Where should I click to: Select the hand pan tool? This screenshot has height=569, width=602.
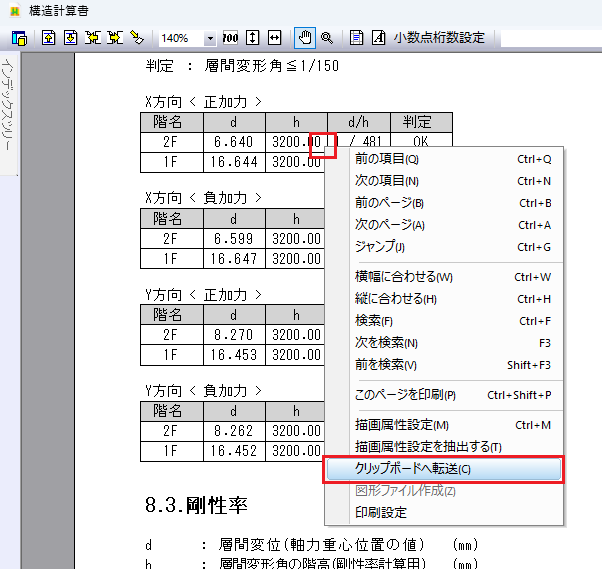[x=305, y=38]
